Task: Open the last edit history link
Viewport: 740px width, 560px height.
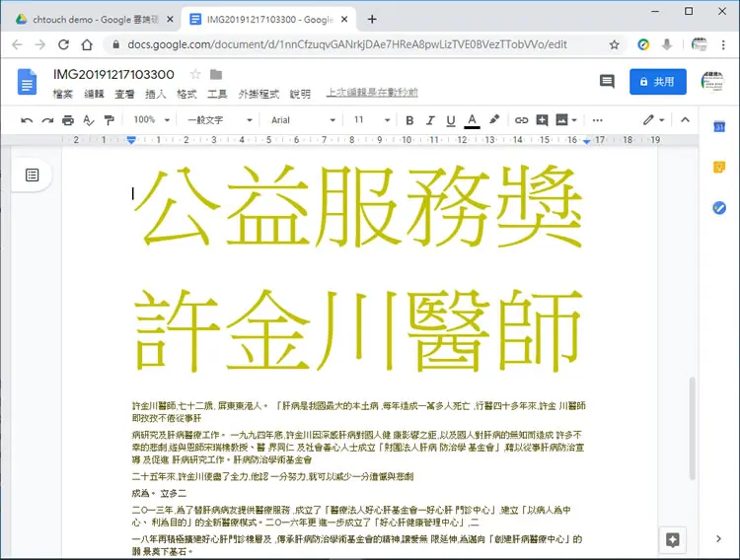Action: pos(372,93)
